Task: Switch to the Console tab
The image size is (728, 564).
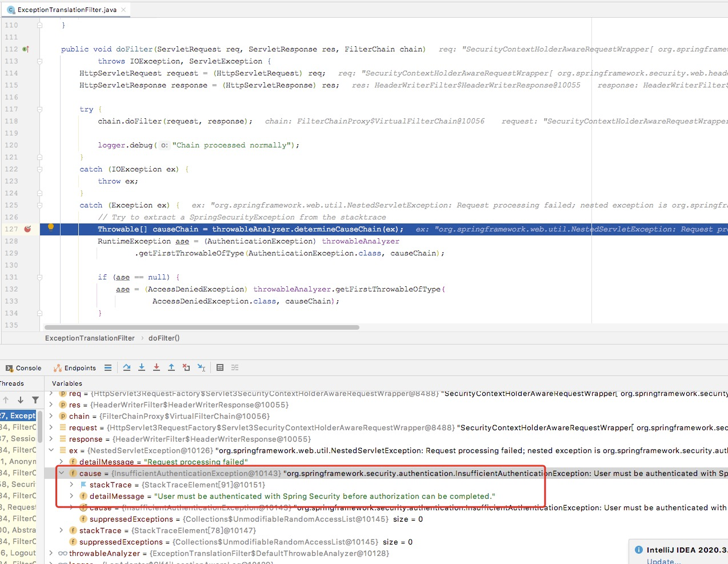Action: coord(22,368)
